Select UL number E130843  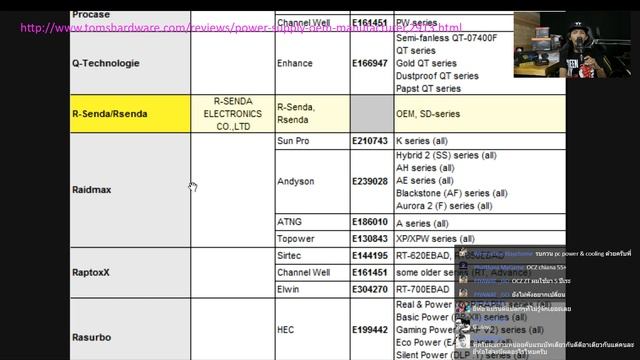coord(370,239)
